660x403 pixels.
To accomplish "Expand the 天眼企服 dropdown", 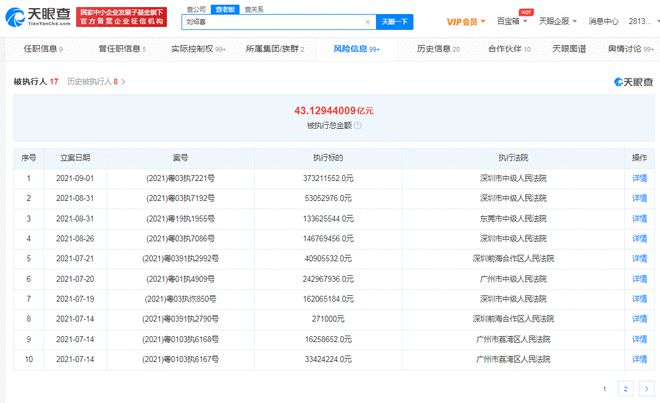I will coord(558,21).
